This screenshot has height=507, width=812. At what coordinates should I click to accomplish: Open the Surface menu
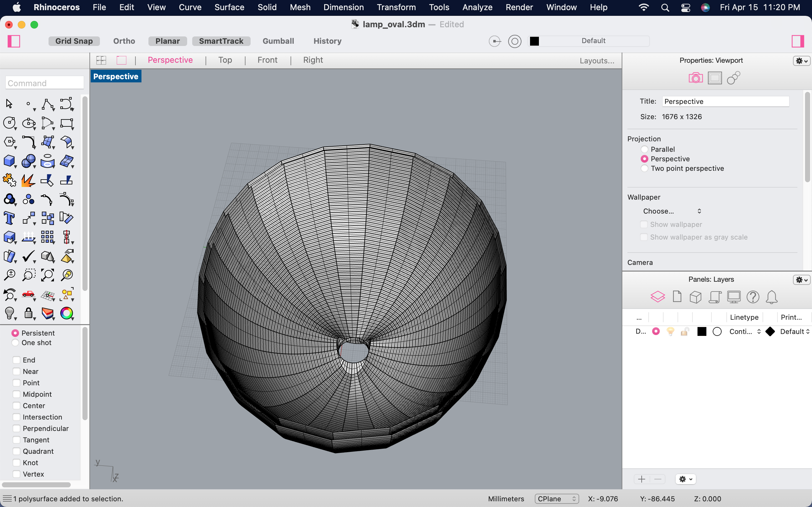tap(229, 7)
